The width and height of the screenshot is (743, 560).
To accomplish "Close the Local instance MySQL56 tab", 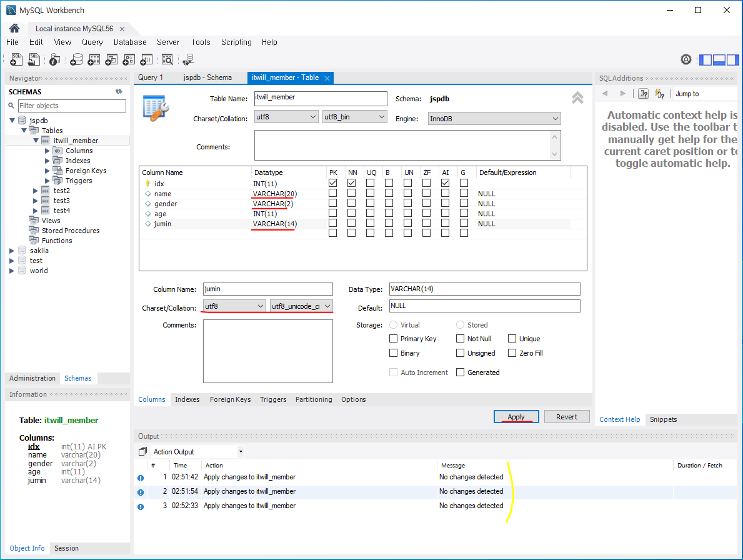I will (122, 29).
